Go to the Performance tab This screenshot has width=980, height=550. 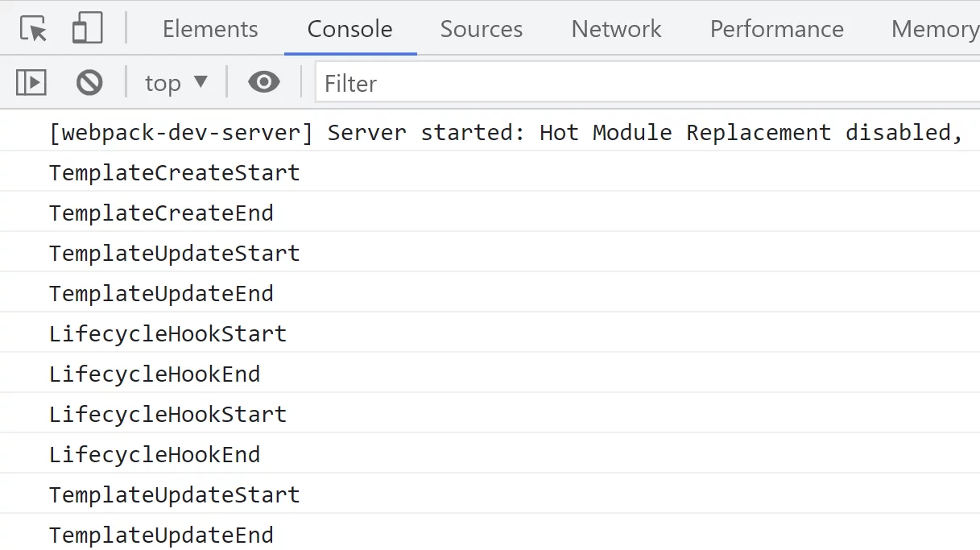point(775,29)
